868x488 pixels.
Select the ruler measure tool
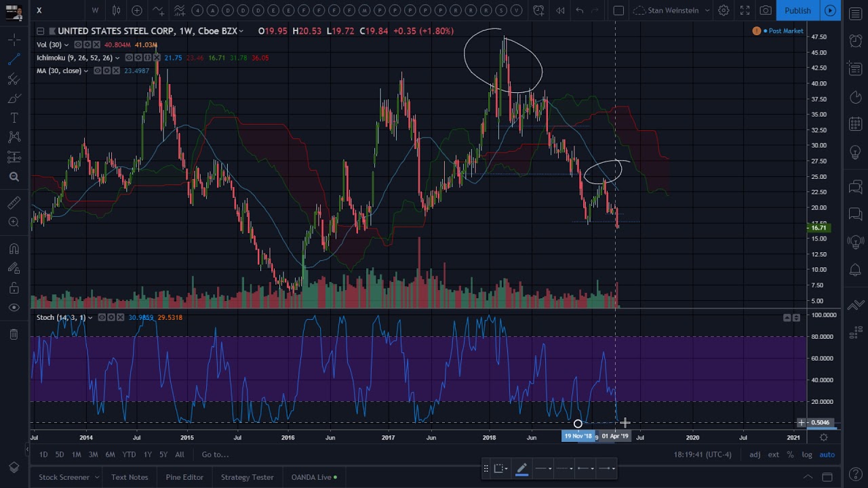click(14, 203)
